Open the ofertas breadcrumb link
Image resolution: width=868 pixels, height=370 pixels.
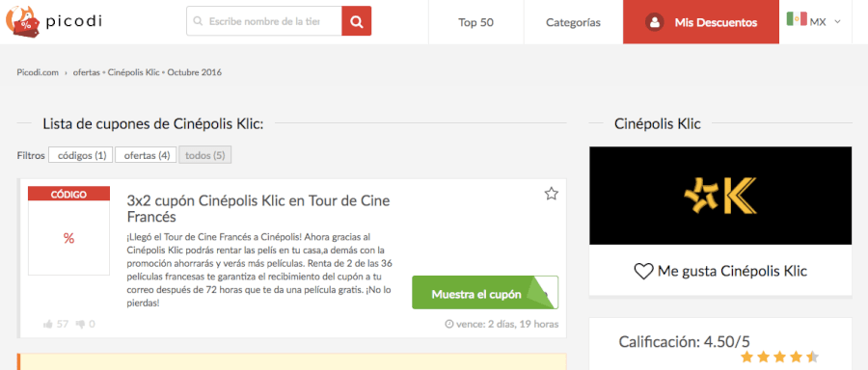pyautogui.click(x=87, y=72)
